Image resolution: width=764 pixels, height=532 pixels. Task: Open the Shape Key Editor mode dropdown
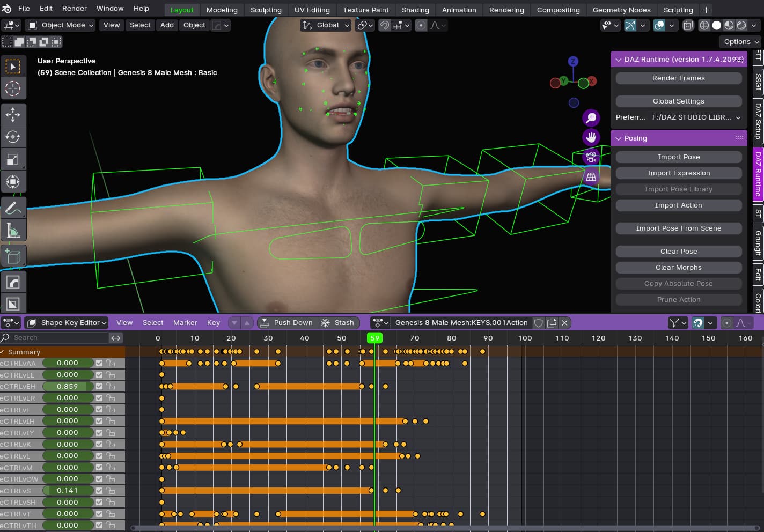[67, 322]
